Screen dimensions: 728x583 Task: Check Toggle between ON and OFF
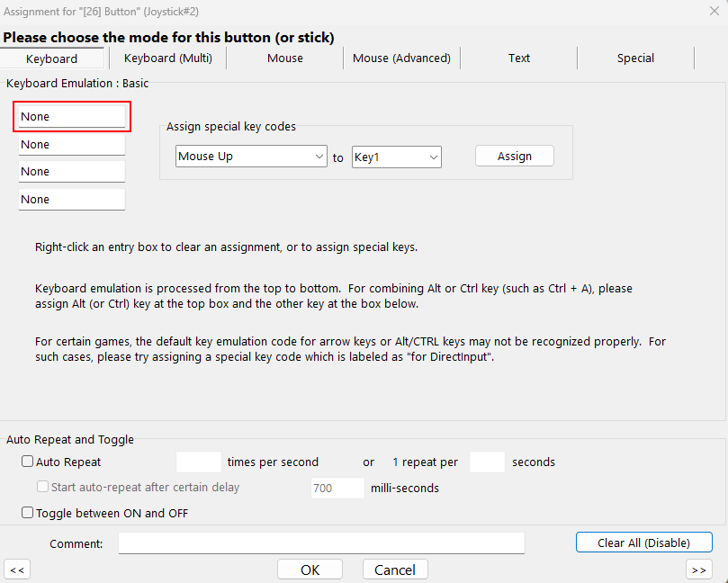[x=27, y=513]
